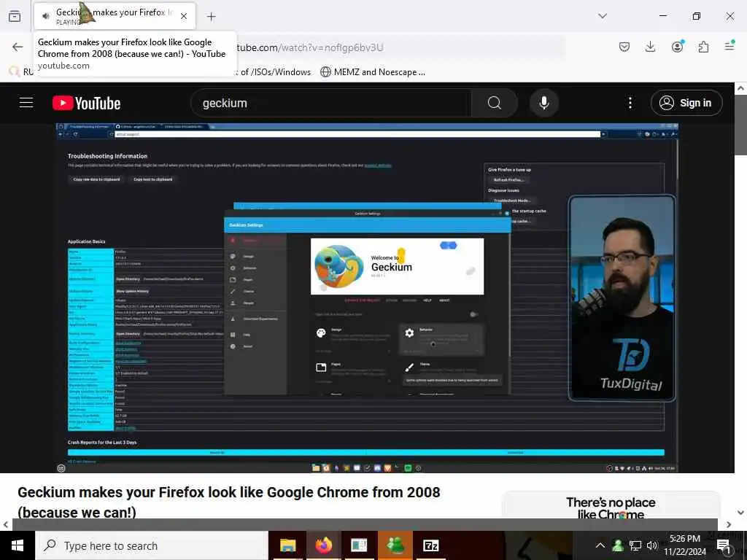The width and height of the screenshot is (747, 560).
Task: Click the Firefox address bar URL
Action: pos(309,47)
